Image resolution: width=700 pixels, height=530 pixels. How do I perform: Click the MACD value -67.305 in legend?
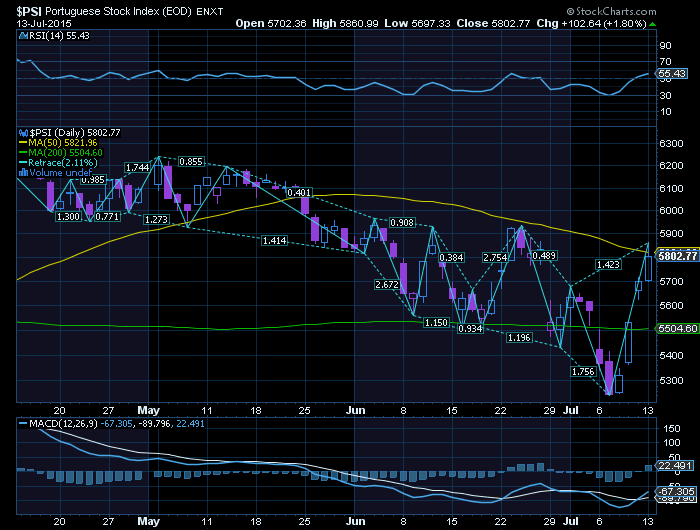click(x=116, y=423)
